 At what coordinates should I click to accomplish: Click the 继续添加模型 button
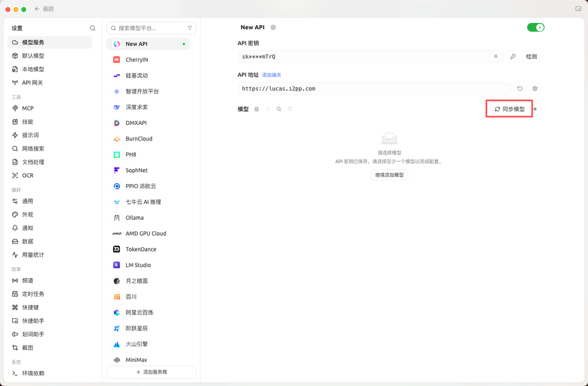389,175
